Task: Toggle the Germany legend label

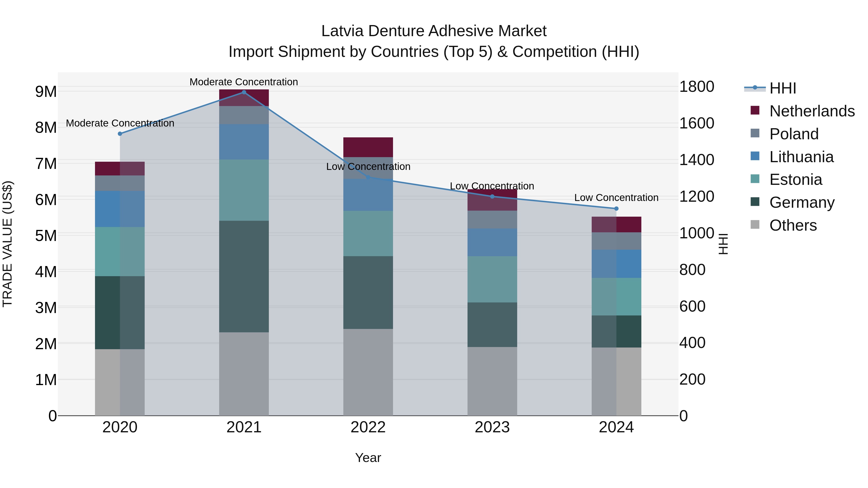Action: coord(802,202)
